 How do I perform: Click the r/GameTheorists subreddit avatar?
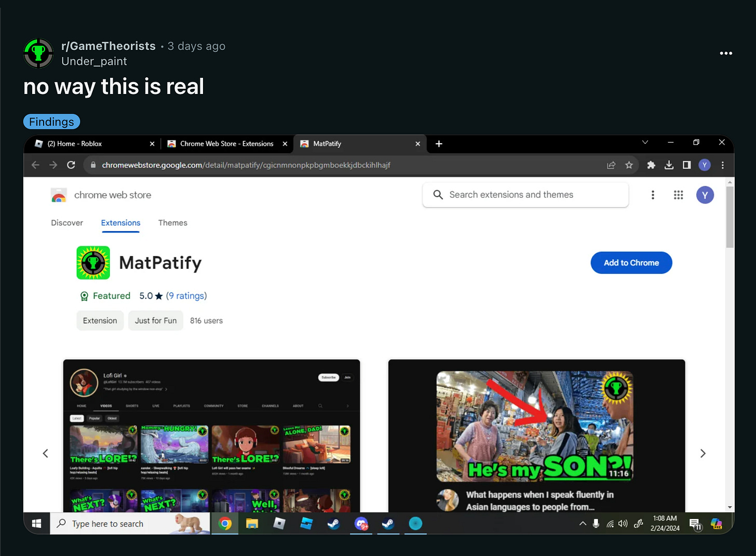pyautogui.click(x=38, y=53)
